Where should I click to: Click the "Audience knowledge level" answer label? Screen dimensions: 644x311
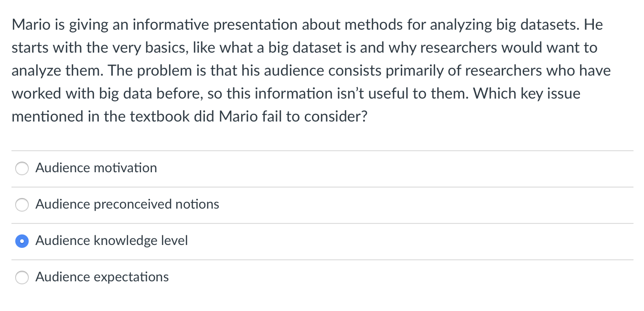(111, 241)
